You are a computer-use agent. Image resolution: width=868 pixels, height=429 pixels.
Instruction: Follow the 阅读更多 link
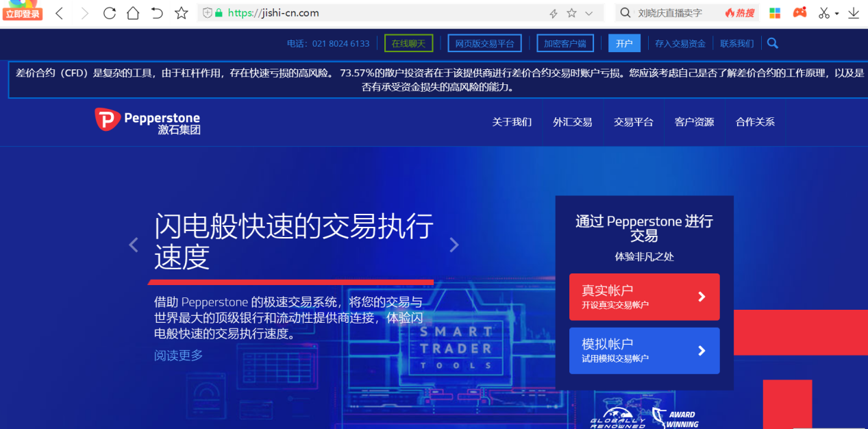(x=179, y=355)
